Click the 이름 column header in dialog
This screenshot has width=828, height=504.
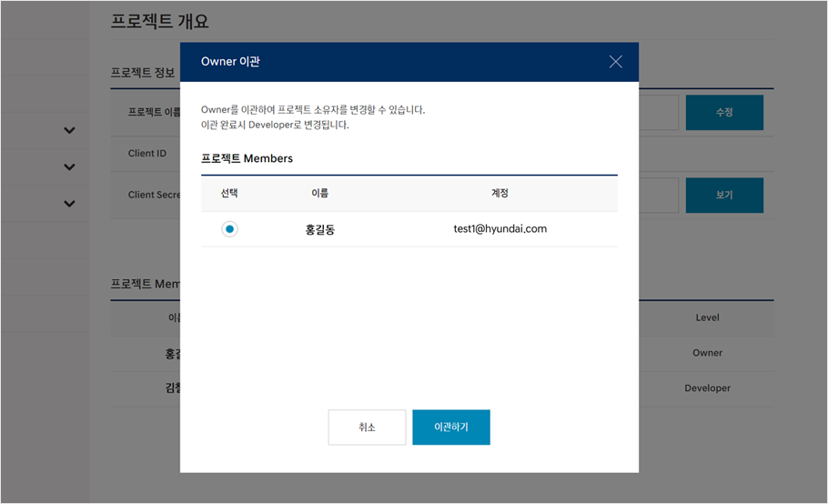pyautogui.click(x=319, y=193)
